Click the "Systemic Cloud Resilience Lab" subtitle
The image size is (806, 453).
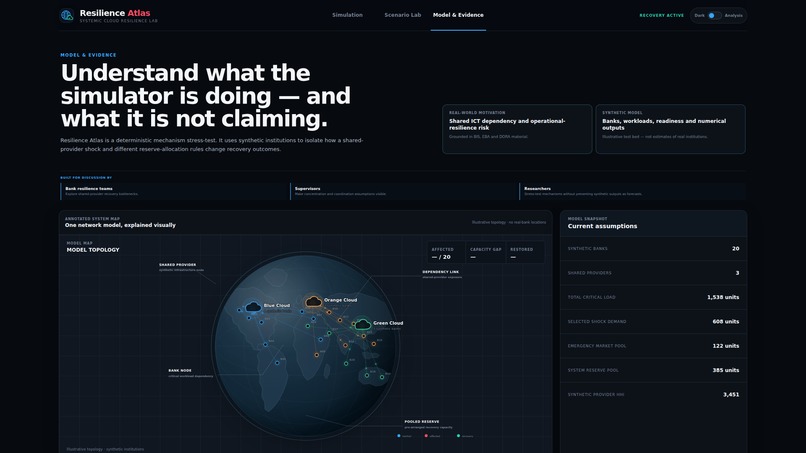pos(119,21)
